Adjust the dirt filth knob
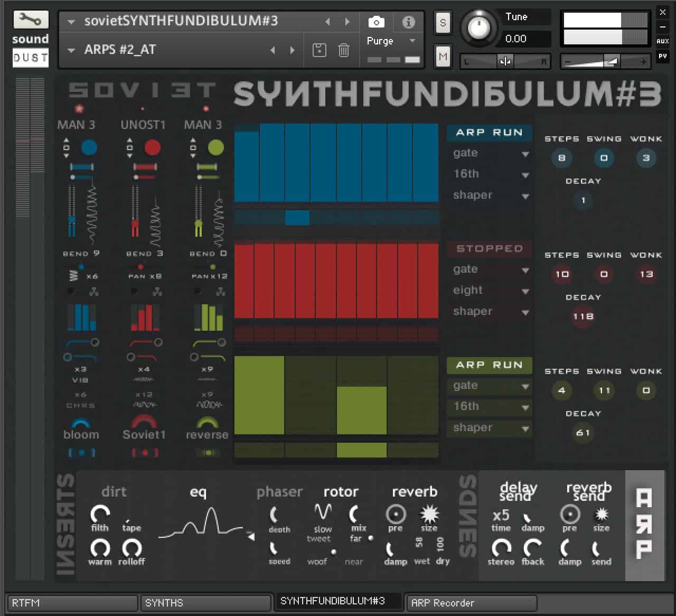Screen dimensions: 676x616 100,514
